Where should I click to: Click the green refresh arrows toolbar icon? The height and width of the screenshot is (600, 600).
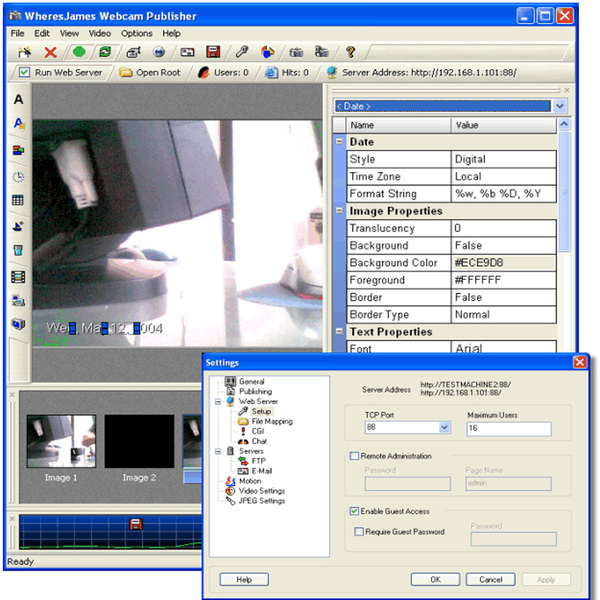[105, 51]
